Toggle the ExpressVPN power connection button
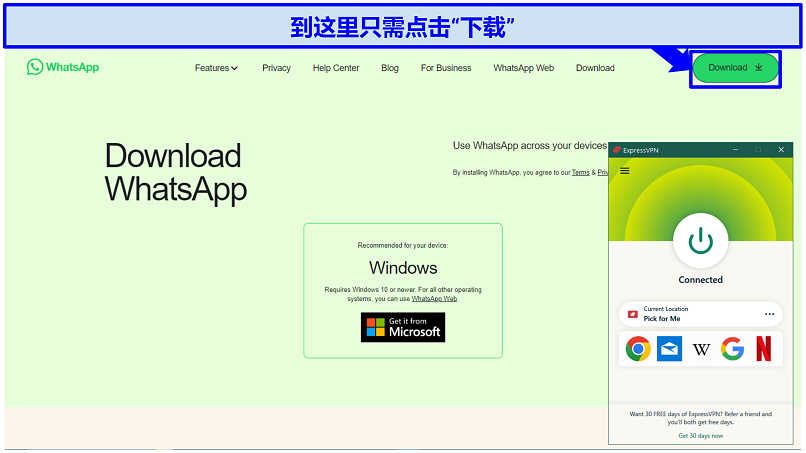Viewport: 806px width, 453px height. tap(700, 241)
